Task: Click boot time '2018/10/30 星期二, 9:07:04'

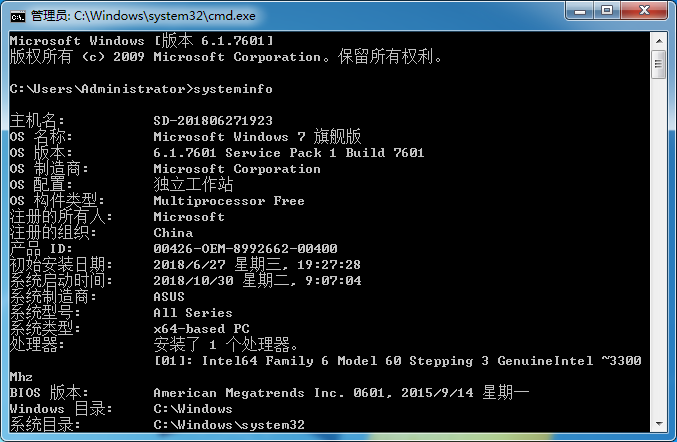Action: [x=257, y=281]
